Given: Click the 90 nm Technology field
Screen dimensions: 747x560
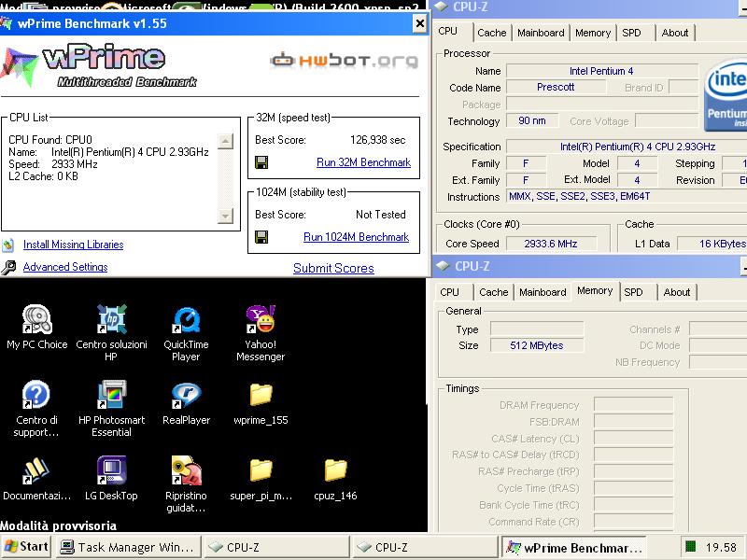Looking at the screenshot, I should [x=532, y=120].
